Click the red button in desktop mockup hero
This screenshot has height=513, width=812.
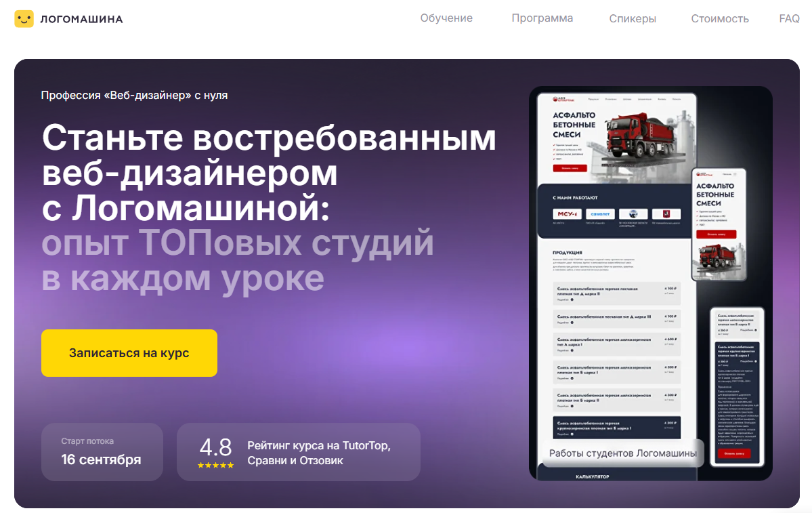pos(570,169)
